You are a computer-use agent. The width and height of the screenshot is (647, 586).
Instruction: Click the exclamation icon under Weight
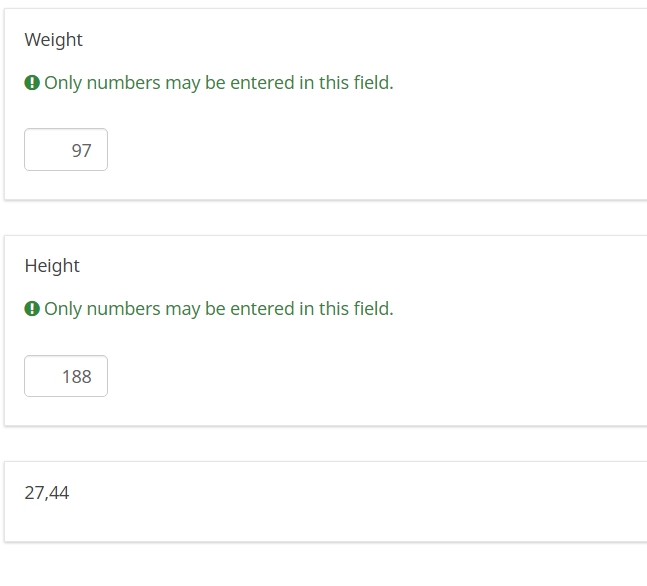pyautogui.click(x=32, y=83)
